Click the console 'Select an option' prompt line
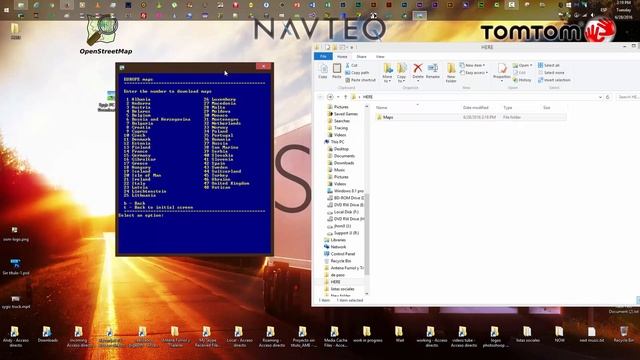The width and height of the screenshot is (640, 360). (x=141, y=215)
